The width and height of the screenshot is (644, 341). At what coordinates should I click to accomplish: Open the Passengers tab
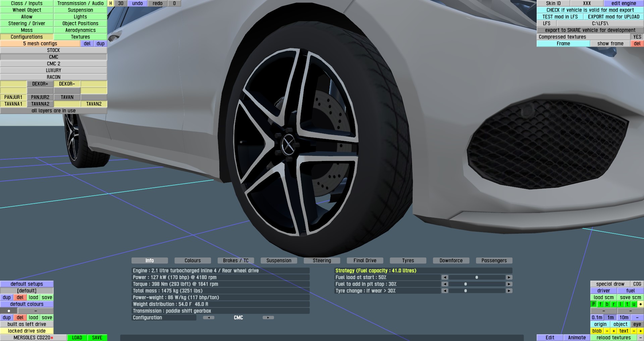point(494,261)
